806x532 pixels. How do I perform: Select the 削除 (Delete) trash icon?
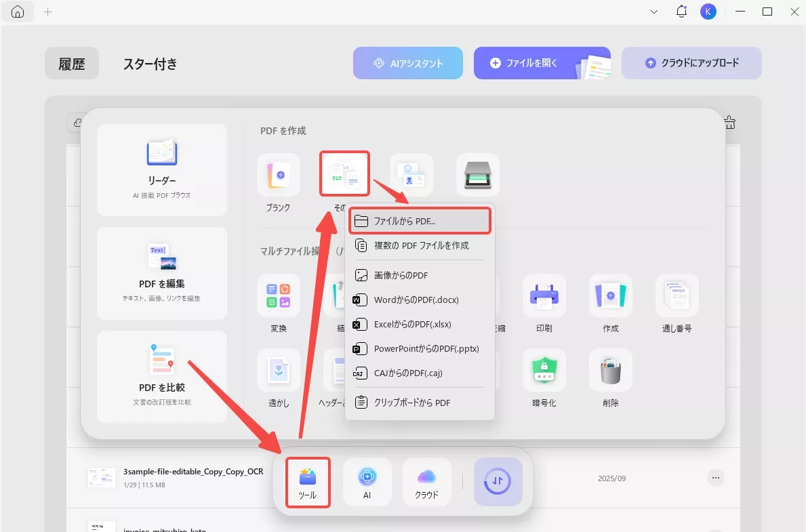[x=610, y=371]
